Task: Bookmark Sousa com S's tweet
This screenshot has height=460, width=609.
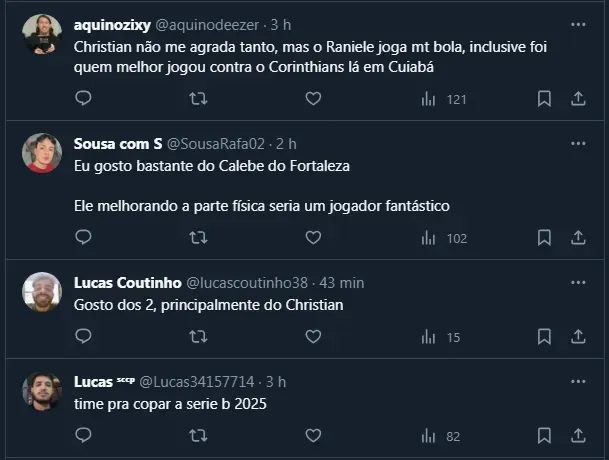Action: [x=544, y=237]
